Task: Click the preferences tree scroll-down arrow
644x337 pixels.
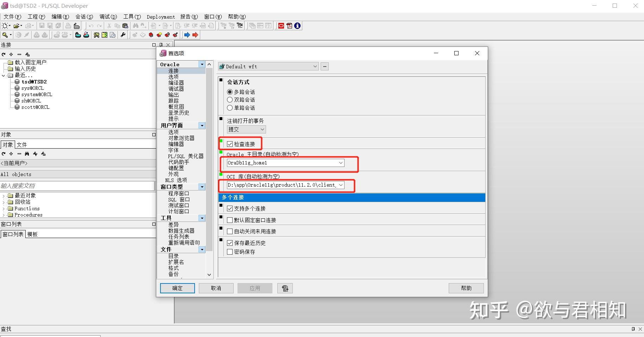Action: (209, 275)
